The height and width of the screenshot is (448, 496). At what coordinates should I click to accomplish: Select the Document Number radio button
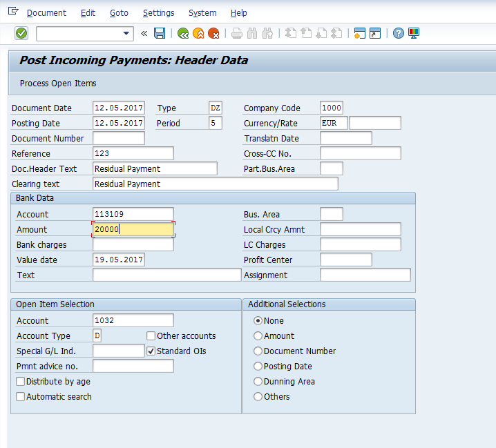[258, 351]
